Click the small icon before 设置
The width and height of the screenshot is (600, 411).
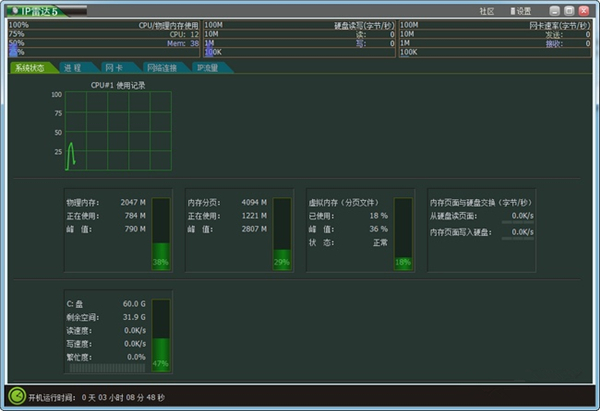pyautogui.click(x=513, y=11)
